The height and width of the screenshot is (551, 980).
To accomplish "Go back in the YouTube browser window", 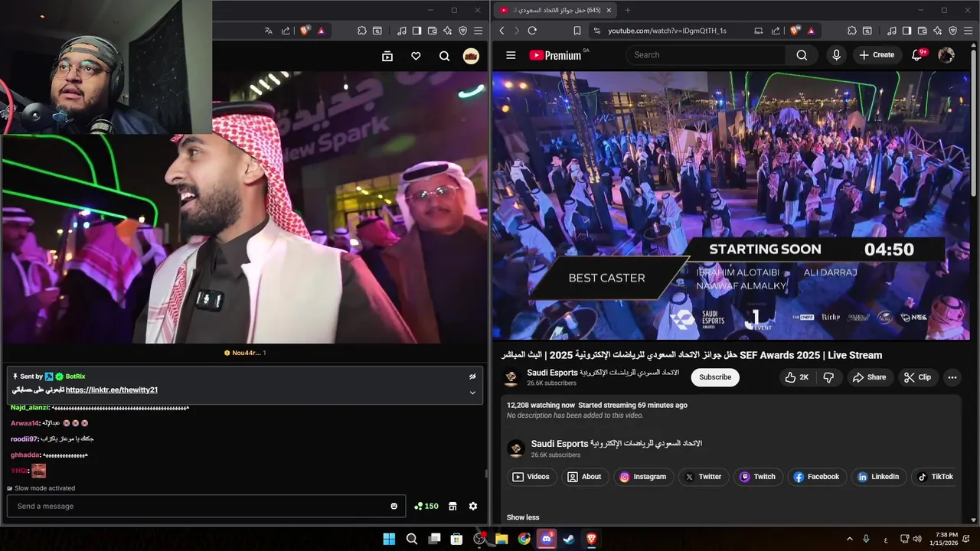I will tap(501, 31).
